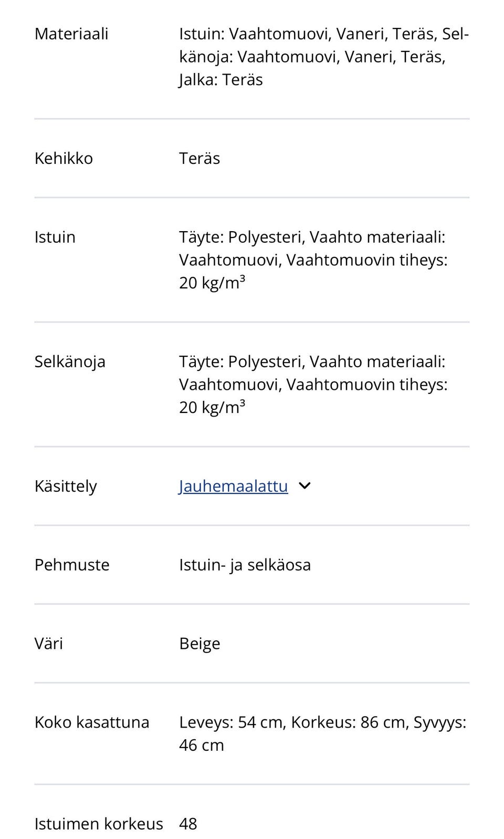The width and height of the screenshot is (504, 839).
Task: Select the Istuimen korkeus row
Action: [98, 824]
